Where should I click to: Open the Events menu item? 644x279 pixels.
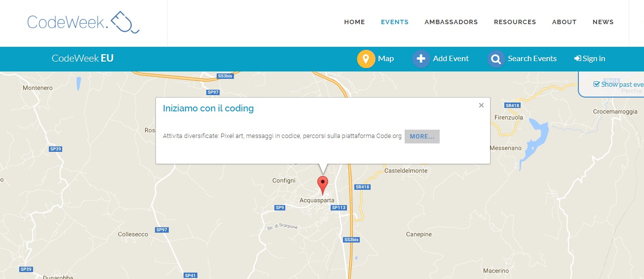click(x=394, y=22)
